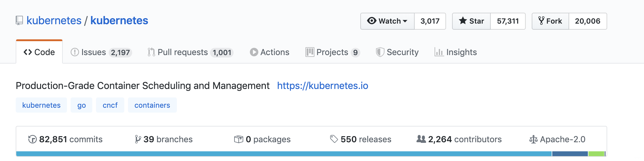Select the containers topic tag
The height and width of the screenshot is (161, 644).
coord(152,105)
